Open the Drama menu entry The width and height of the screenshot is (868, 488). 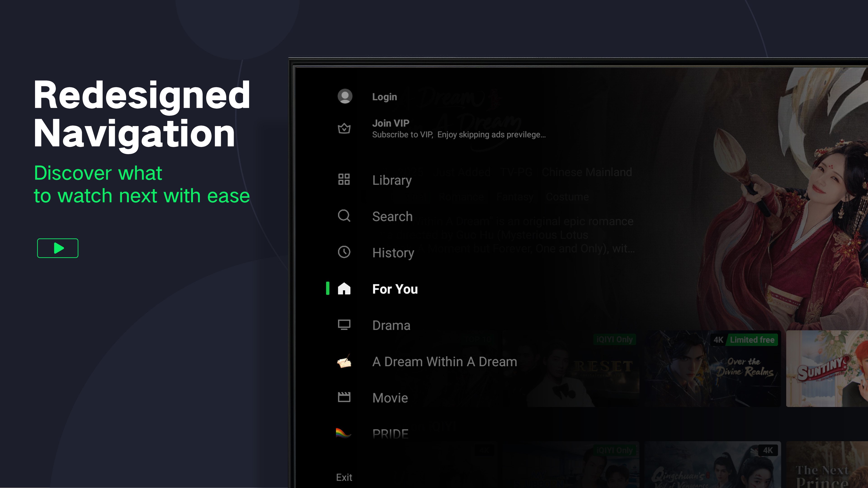pos(391,325)
